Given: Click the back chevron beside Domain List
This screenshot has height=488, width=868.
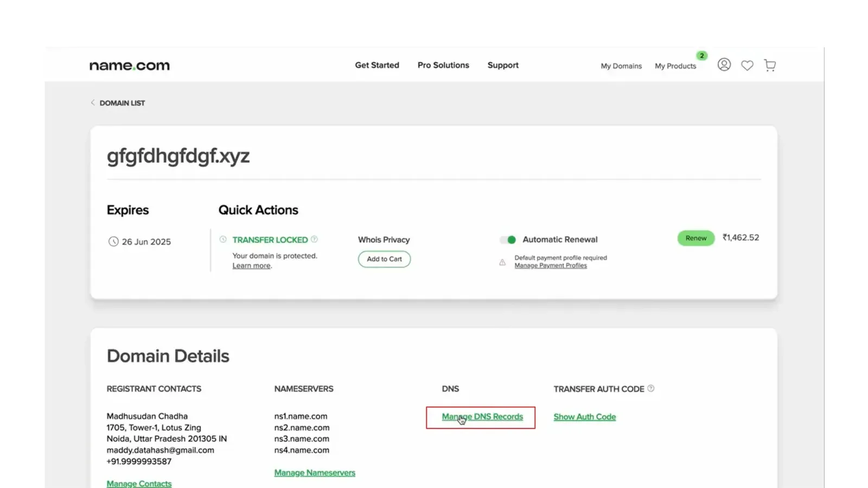Looking at the screenshot, I should (x=93, y=102).
